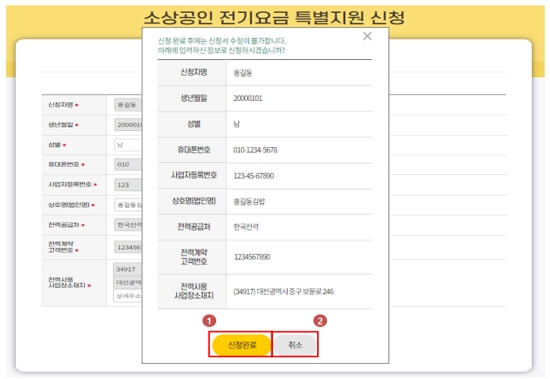Click the 사업자등록번호 field showing 123

click(128, 185)
